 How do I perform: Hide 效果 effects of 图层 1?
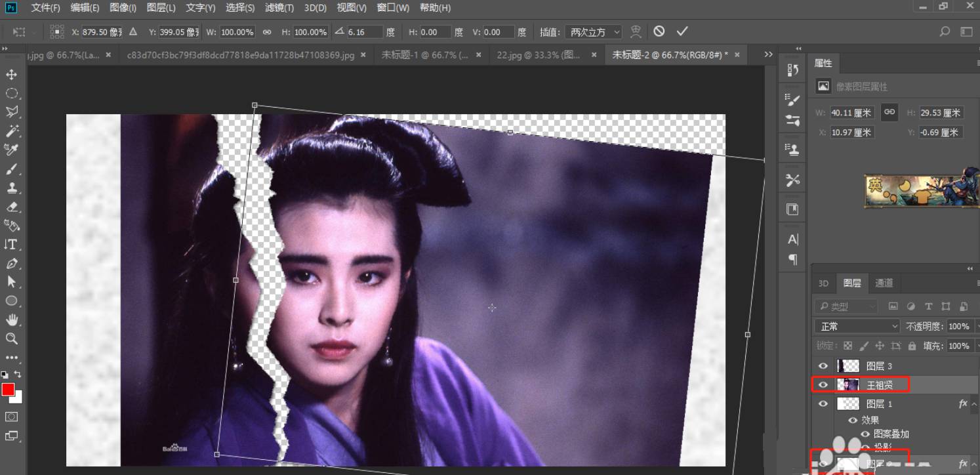click(x=853, y=420)
